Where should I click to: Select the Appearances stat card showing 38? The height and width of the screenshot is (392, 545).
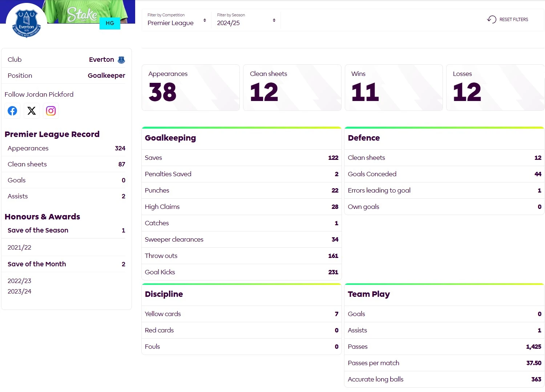click(190, 88)
